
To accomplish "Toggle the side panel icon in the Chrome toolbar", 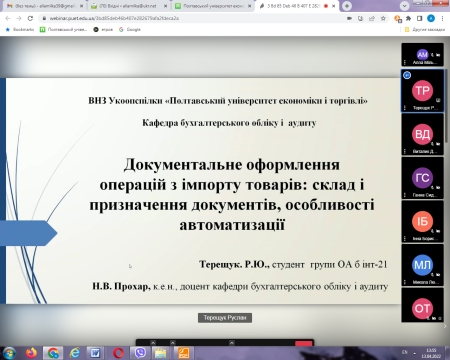I will coord(419,18).
